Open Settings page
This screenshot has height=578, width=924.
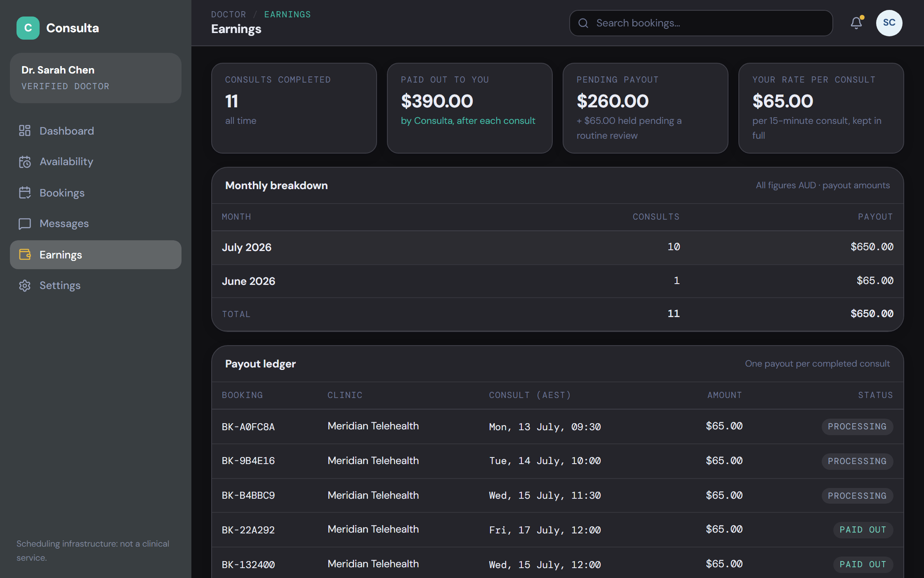96,286
